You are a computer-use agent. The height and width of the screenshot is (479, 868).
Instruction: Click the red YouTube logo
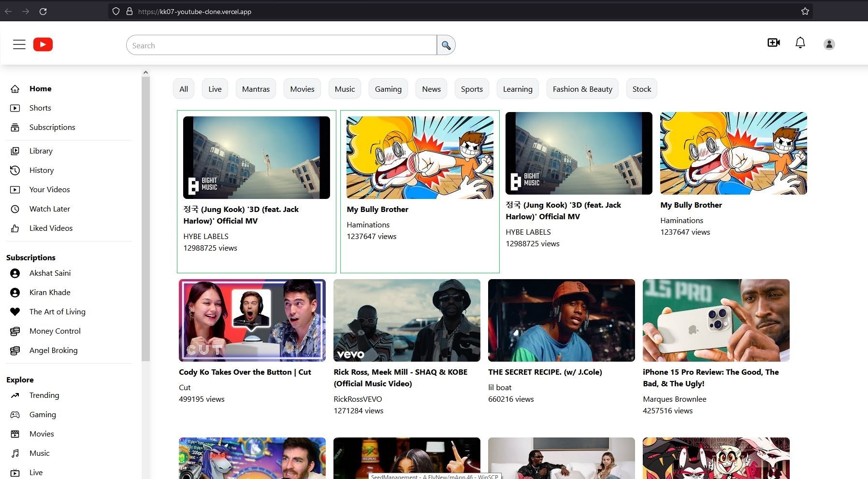coord(43,44)
